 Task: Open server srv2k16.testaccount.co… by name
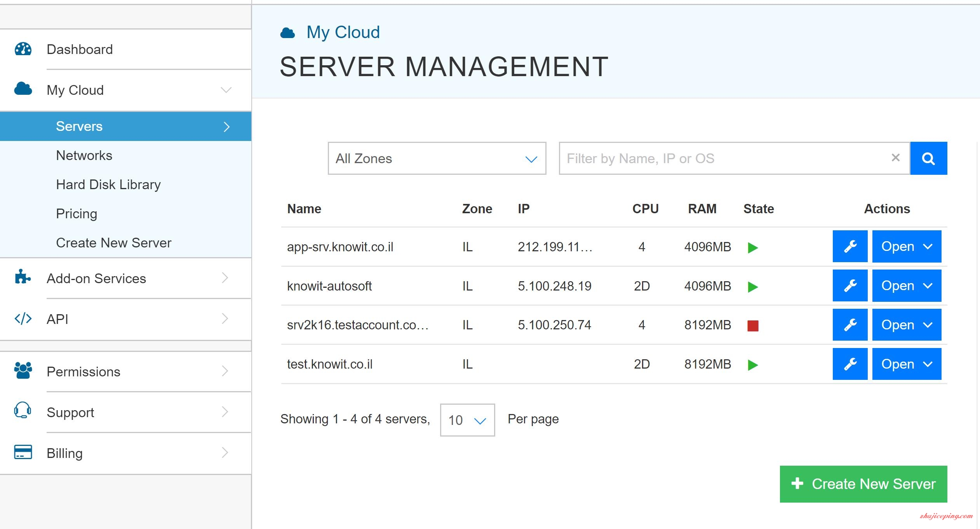coord(358,325)
